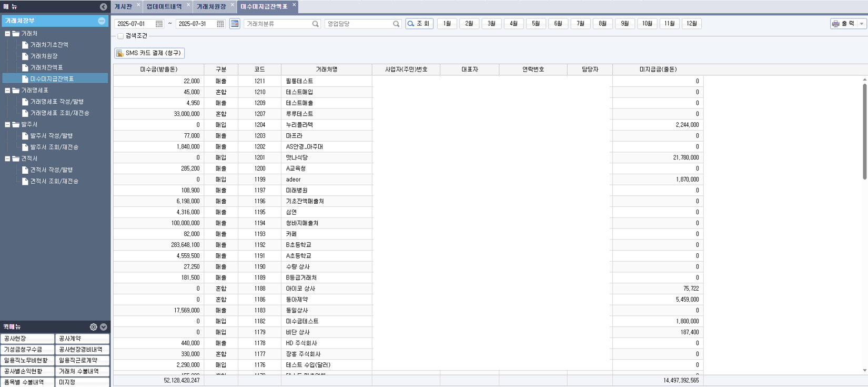Click the vertical table scrollbar thumb
This screenshot has width=868, height=387.
864,132
